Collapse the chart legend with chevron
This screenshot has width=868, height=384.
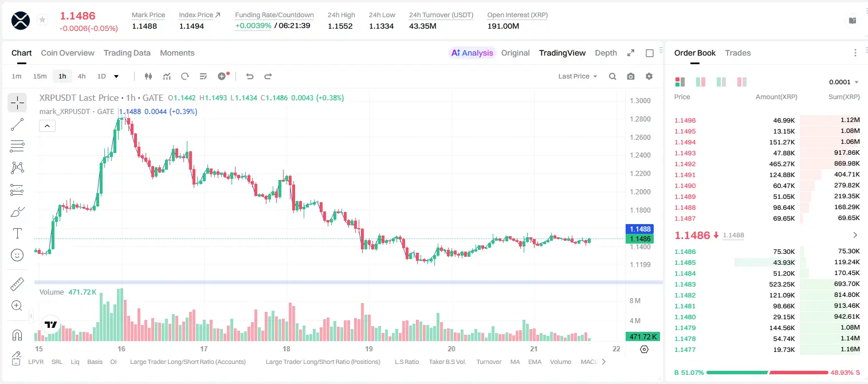47,126
